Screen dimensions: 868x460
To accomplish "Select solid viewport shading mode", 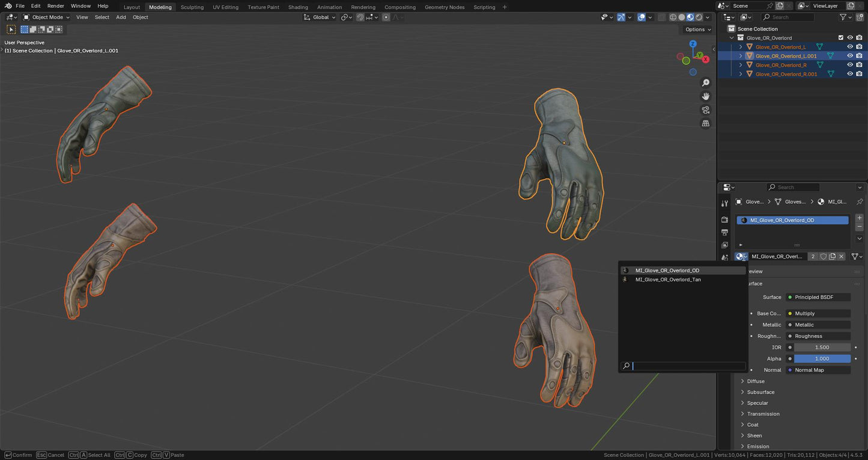I will pos(682,17).
